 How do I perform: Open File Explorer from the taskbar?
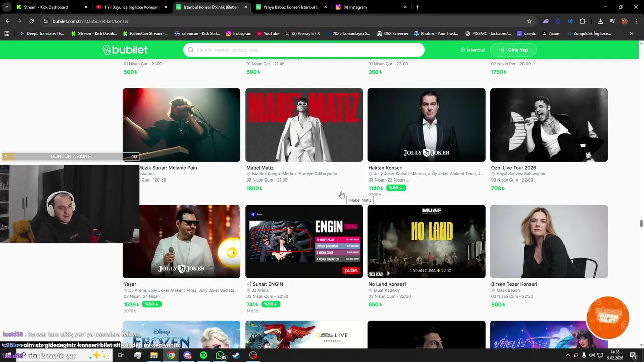pyautogui.click(x=154, y=355)
